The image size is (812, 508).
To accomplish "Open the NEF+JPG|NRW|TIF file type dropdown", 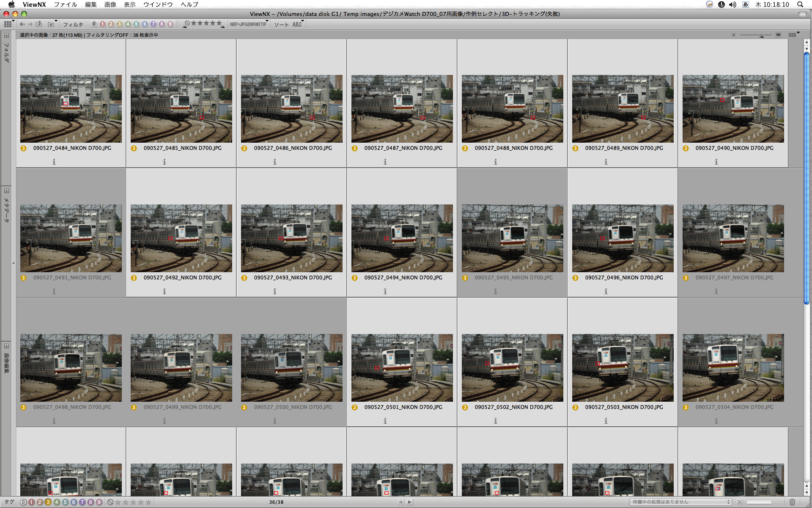I will (249, 24).
